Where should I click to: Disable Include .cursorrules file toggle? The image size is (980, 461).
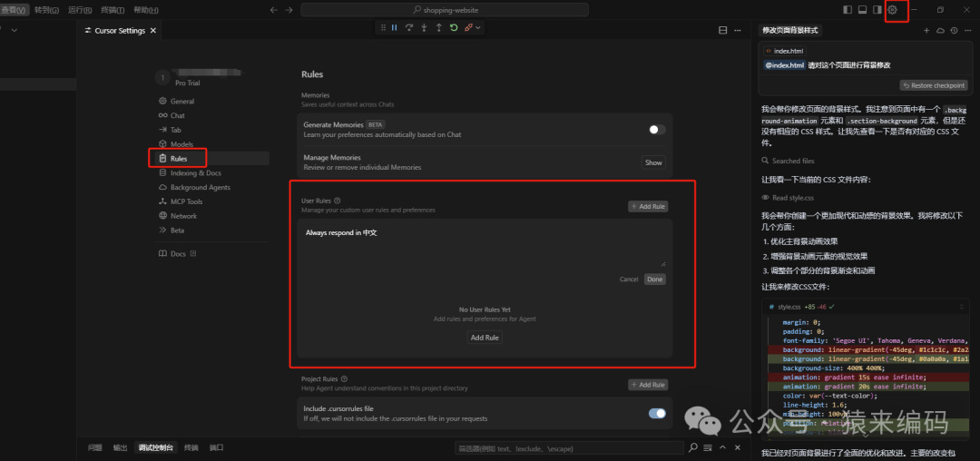[x=657, y=413]
